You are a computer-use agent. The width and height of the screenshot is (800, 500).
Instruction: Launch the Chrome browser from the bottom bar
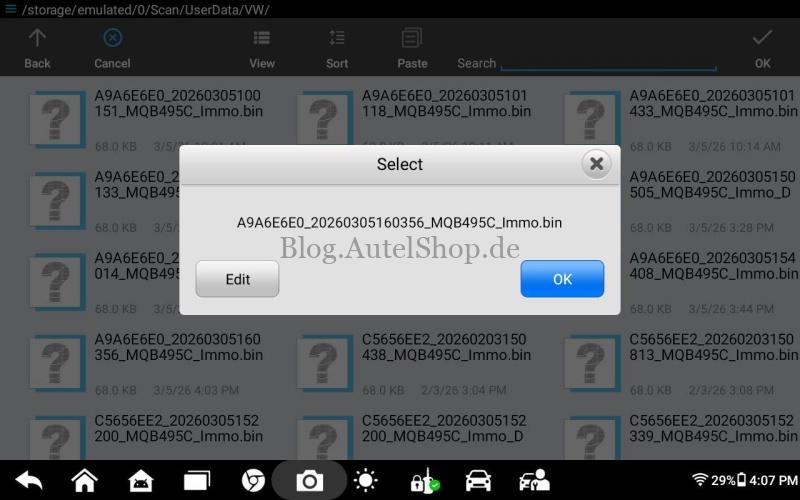click(254, 481)
